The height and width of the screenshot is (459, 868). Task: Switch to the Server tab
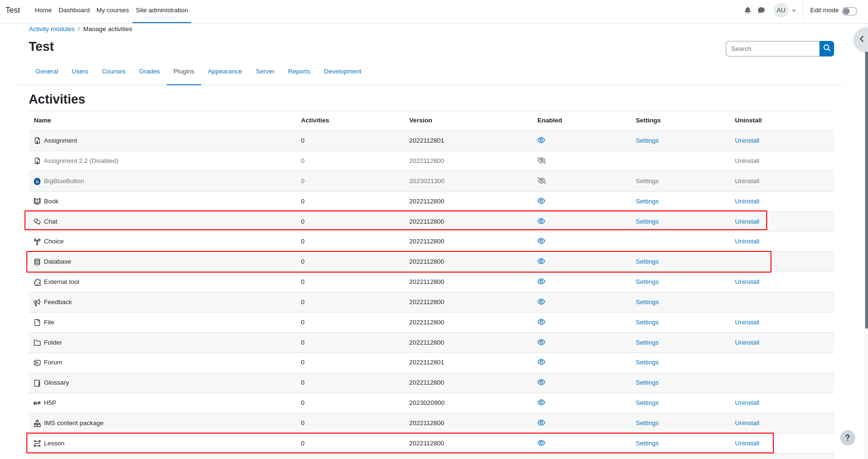point(265,72)
